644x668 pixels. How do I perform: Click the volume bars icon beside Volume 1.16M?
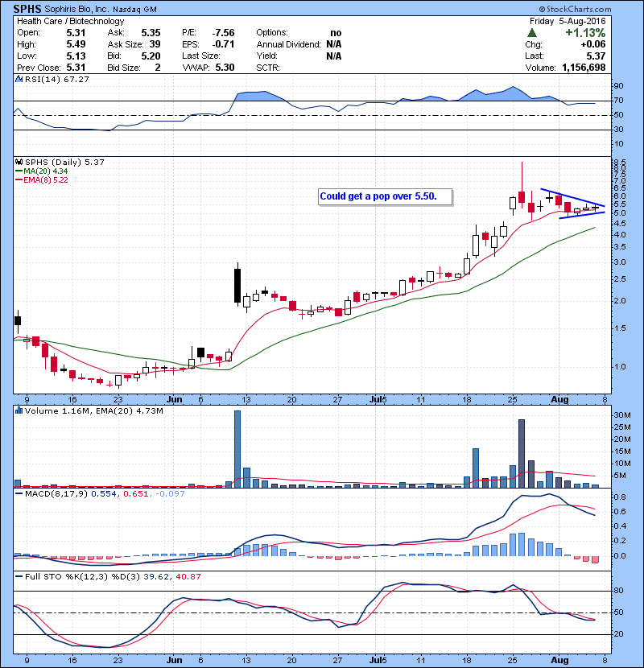19,410
